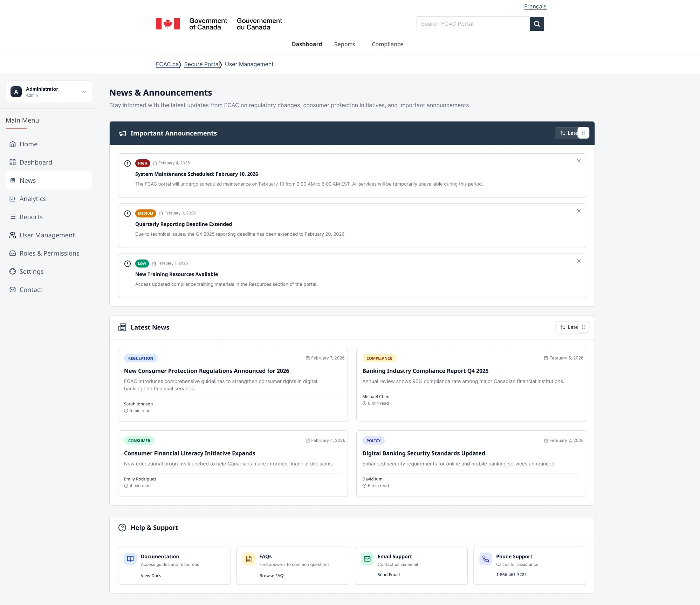Open the Reports top navigation tab
The width and height of the screenshot is (700, 605).
(344, 44)
